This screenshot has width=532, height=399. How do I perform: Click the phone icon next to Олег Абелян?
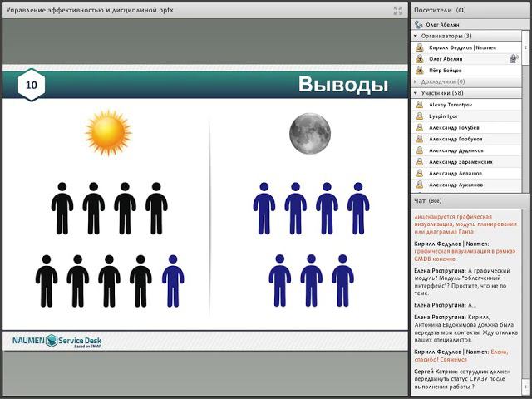point(418,24)
